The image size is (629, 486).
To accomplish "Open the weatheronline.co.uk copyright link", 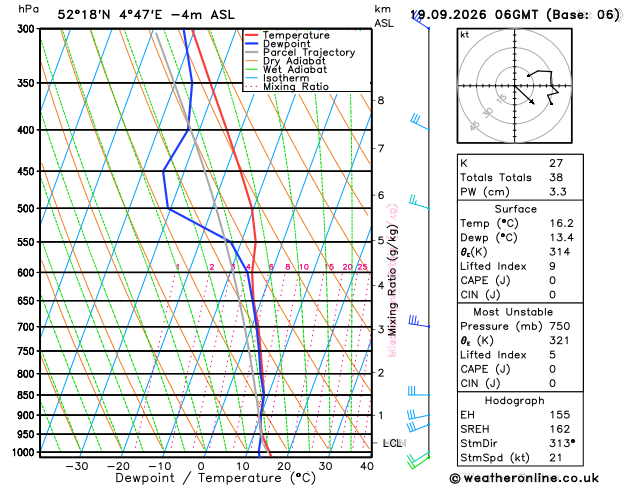I will 524,478.
